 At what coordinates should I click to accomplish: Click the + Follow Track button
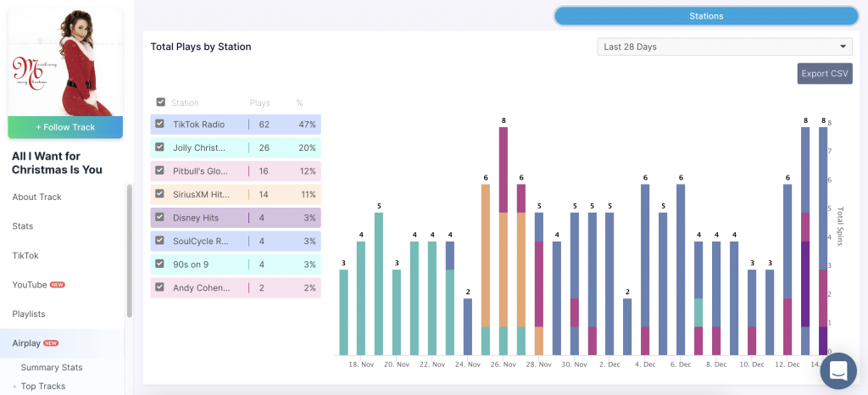pos(65,127)
